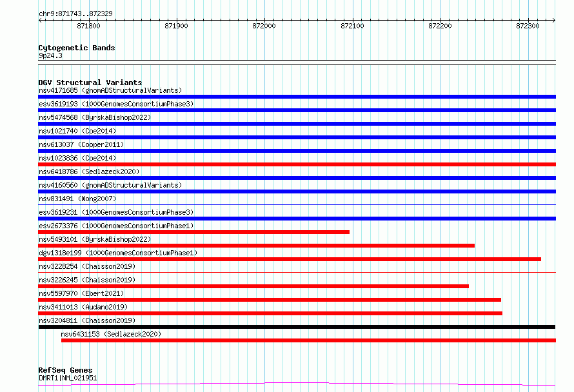This screenshot has height=392, width=574.
Task: Select the black bar under nsv3204811
Action: (297, 327)
